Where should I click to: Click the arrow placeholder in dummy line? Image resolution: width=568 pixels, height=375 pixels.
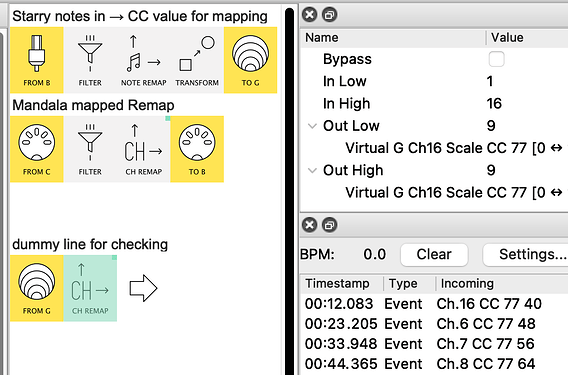coord(143,288)
